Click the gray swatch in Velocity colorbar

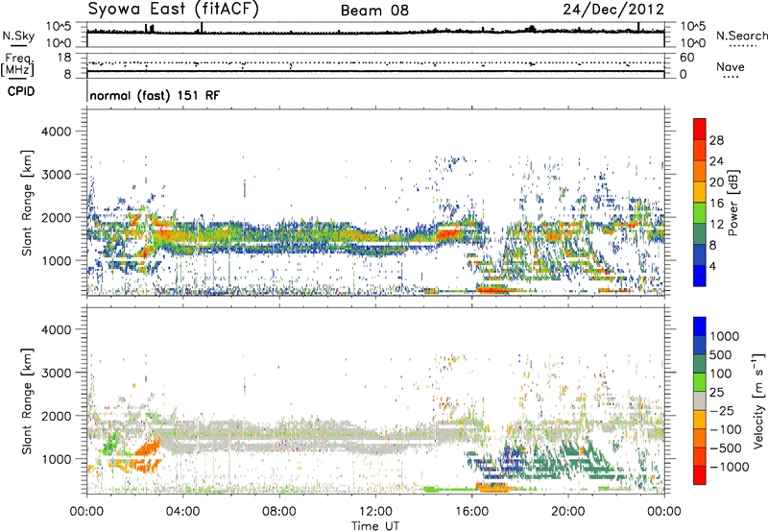tap(700, 401)
